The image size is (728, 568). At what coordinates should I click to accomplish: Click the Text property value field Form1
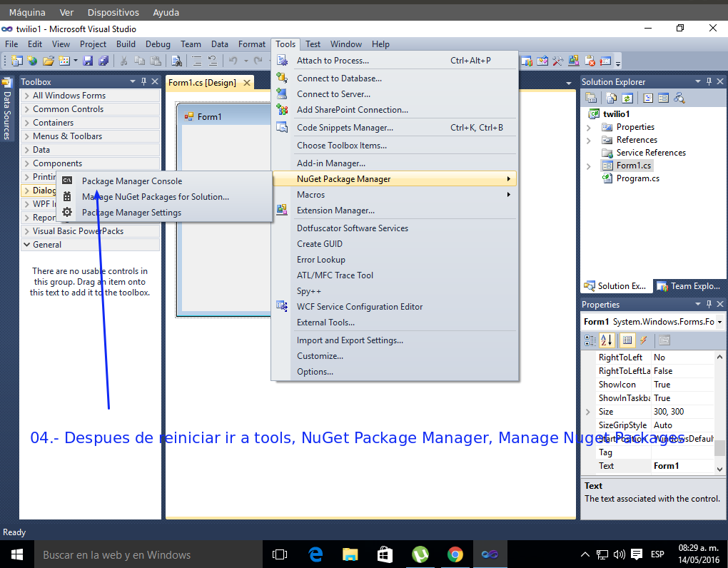(682, 466)
